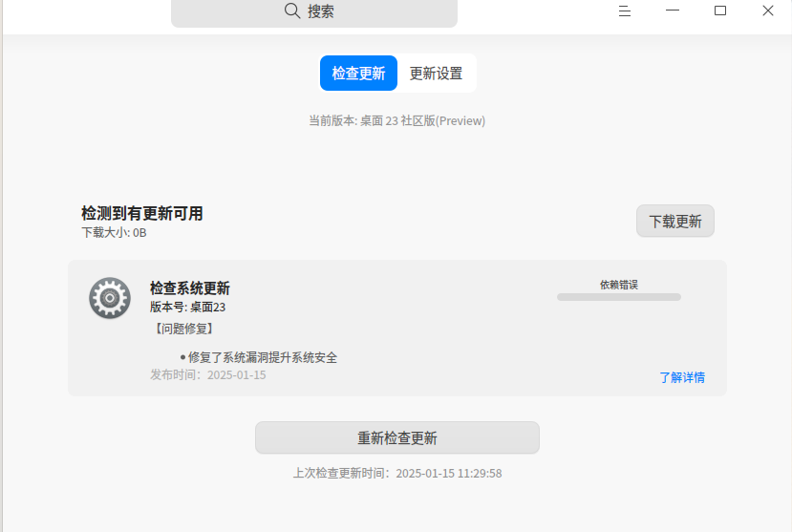Click the 发布时间: 2025-01-15 text
The width and height of the screenshot is (792, 532).
pyautogui.click(x=208, y=374)
